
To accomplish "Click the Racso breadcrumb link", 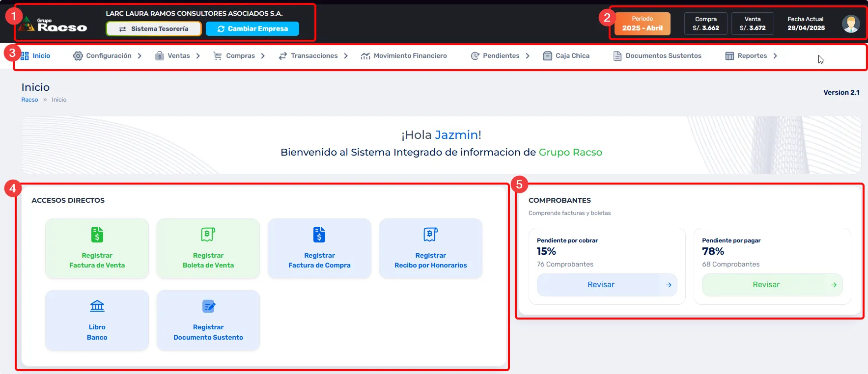I will (29, 100).
